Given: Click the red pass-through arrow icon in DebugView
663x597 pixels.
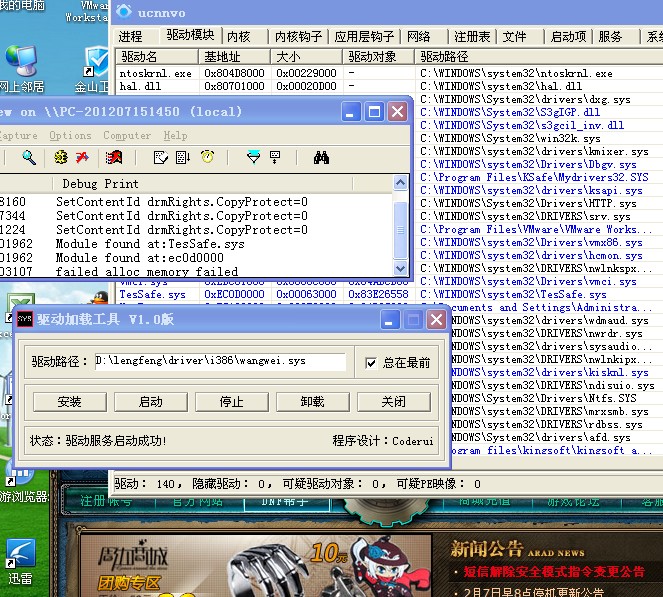Looking at the screenshot, I should coord(82,157).
